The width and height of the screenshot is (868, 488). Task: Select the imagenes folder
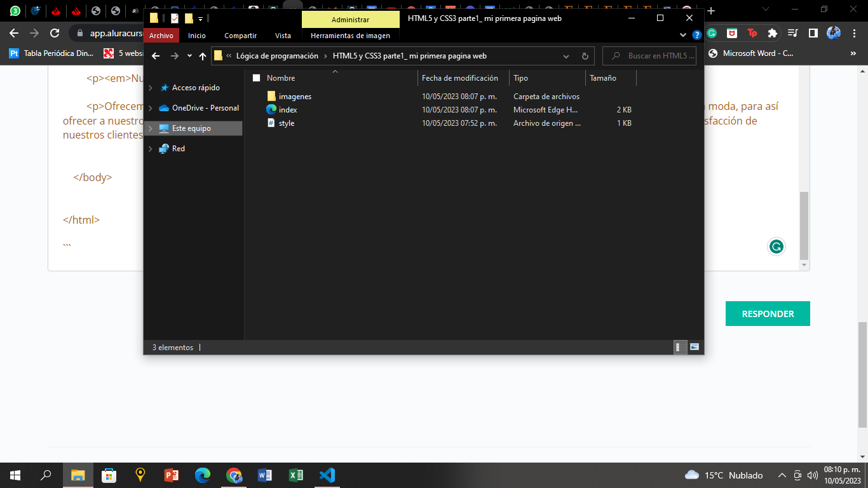point(295,97)
